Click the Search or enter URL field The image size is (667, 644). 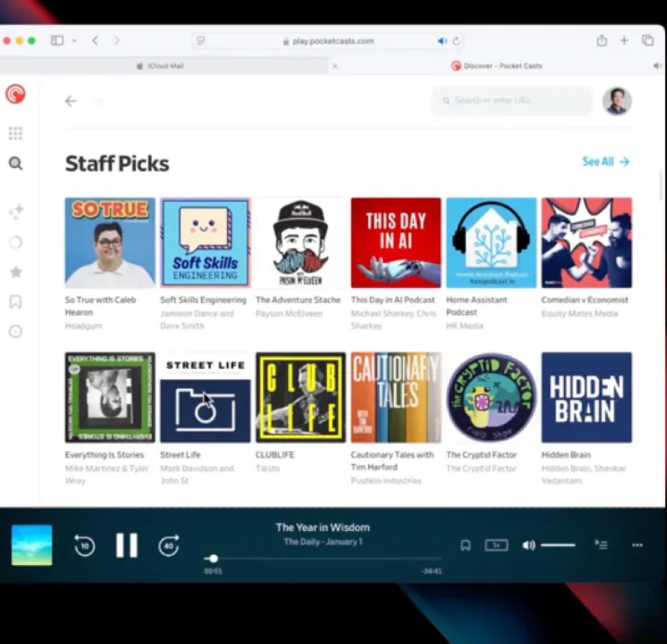[x=511, y=101]
